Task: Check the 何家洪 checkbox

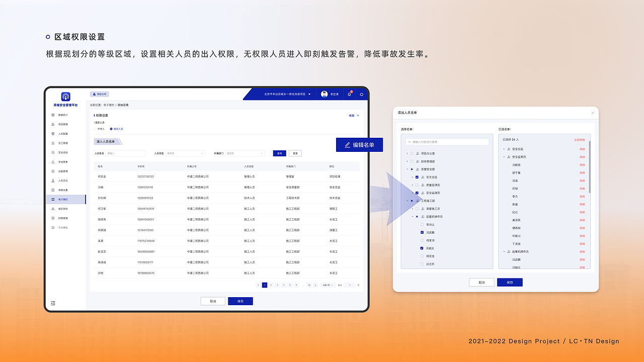Action: 422,240
